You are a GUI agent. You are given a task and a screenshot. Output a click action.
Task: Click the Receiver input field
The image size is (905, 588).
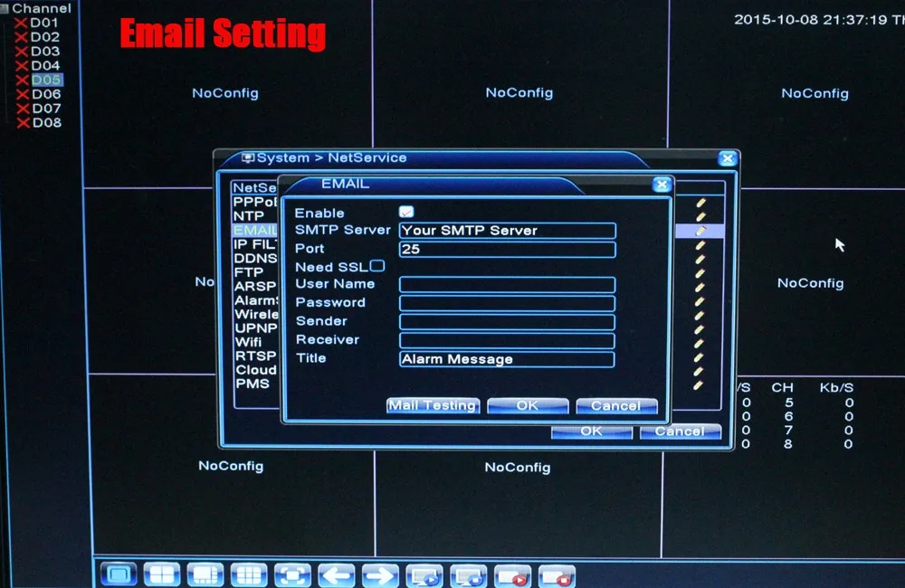pyautogui.click(x=507, y=340)
